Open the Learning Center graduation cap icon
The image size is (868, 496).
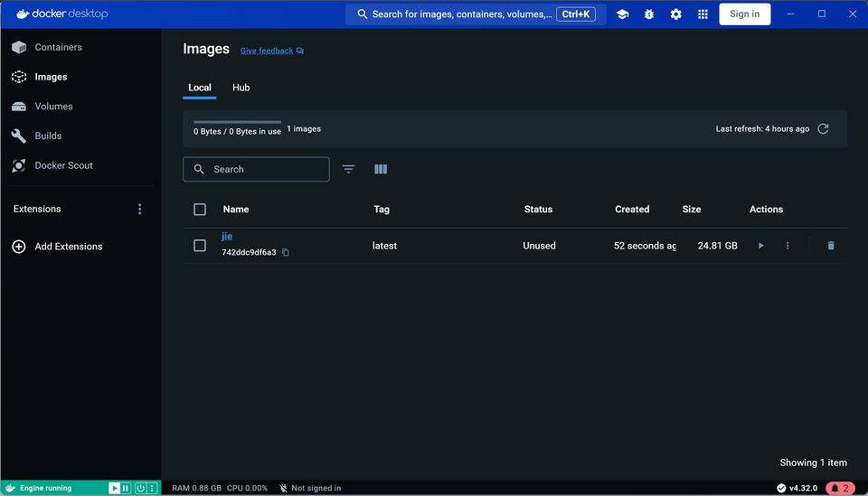point(622,14)
